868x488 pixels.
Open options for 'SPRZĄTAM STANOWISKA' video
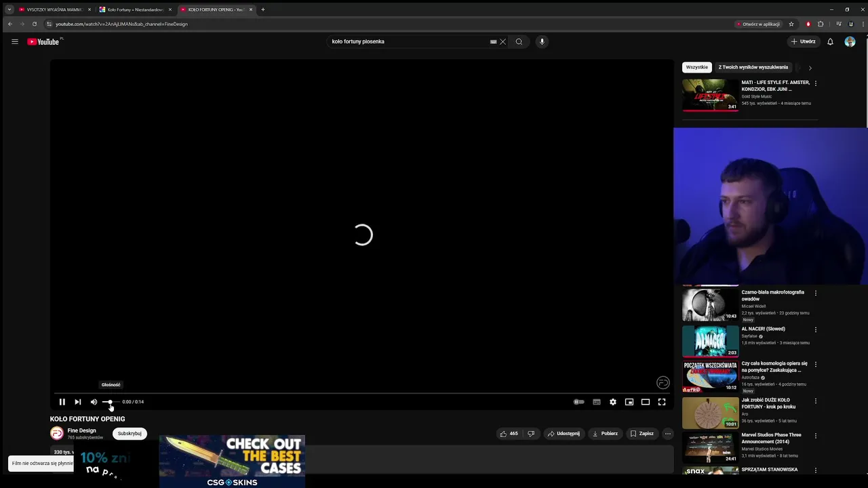815,470
